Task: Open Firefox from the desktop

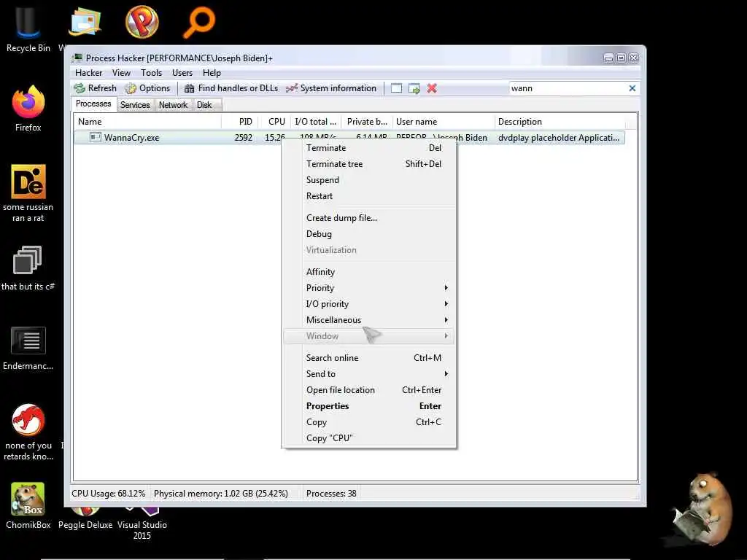Action: [x=28, y=108]
